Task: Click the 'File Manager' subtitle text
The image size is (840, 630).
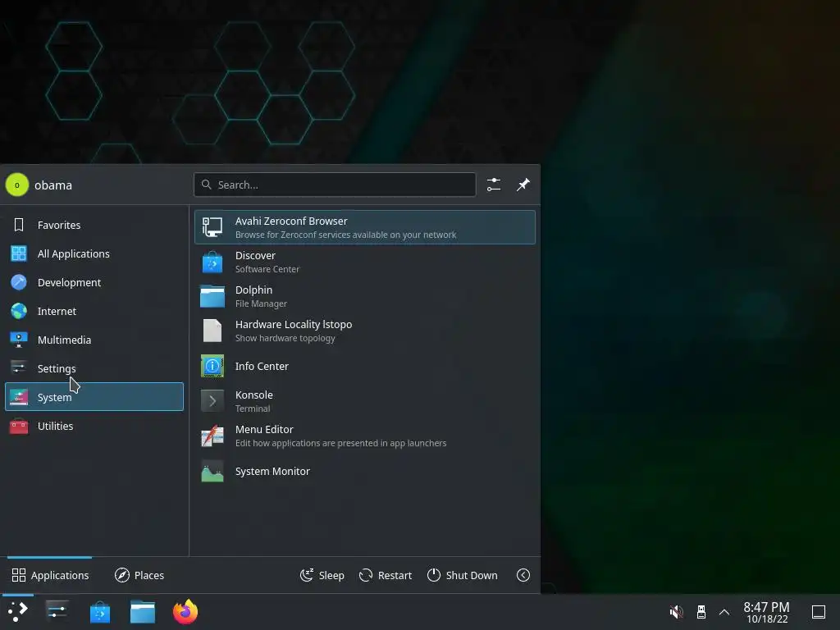Action: (x=261, y=304)
